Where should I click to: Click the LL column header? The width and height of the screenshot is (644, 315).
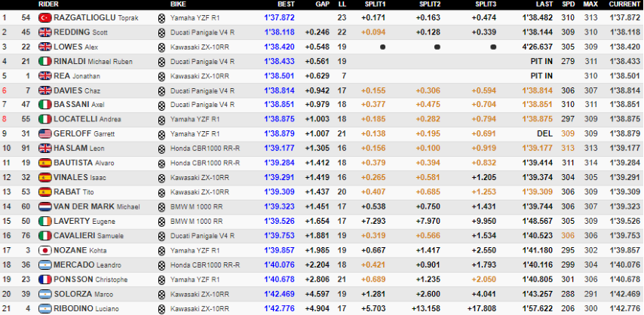(x=342, y=4)
